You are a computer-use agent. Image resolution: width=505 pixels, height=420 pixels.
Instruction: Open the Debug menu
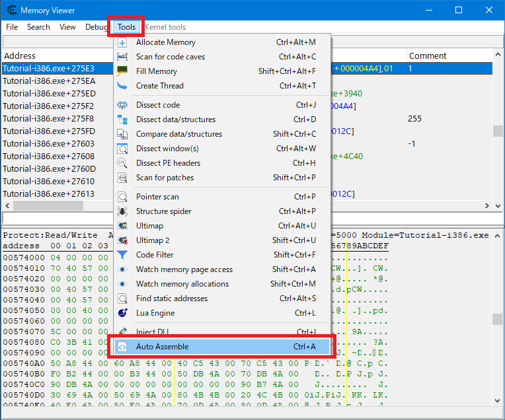96,27
